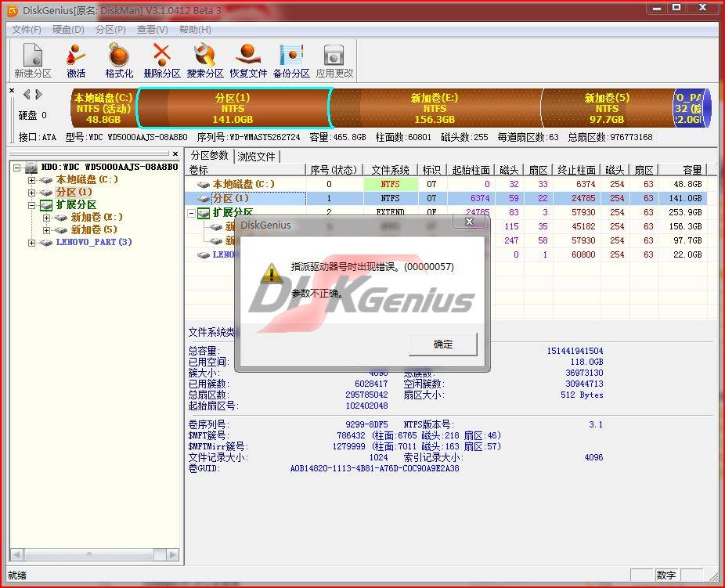This screenshot has height=588, width=725.
Task: Click the 卷GUID value A0B14820-1113-4B81-A76D-C0C90A9E2A38
Action: click(x=374, y=468)
